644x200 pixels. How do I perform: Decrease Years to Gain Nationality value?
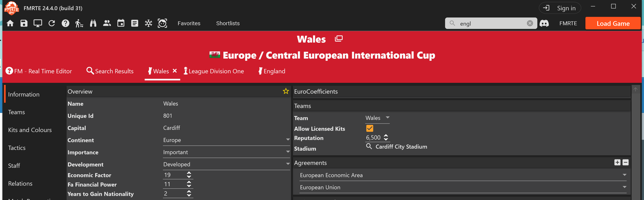[189, 196]
